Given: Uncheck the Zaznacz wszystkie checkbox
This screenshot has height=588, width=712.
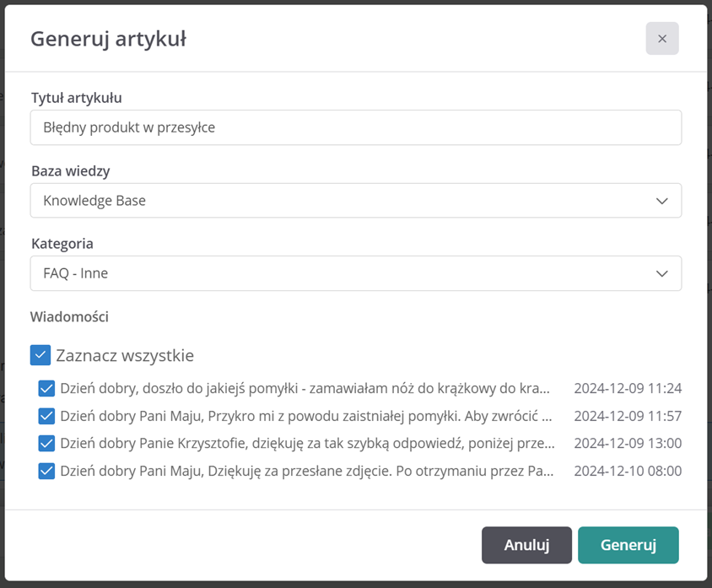Looking at the screenshot, I should pyautogui.click(x=40, y=355).
